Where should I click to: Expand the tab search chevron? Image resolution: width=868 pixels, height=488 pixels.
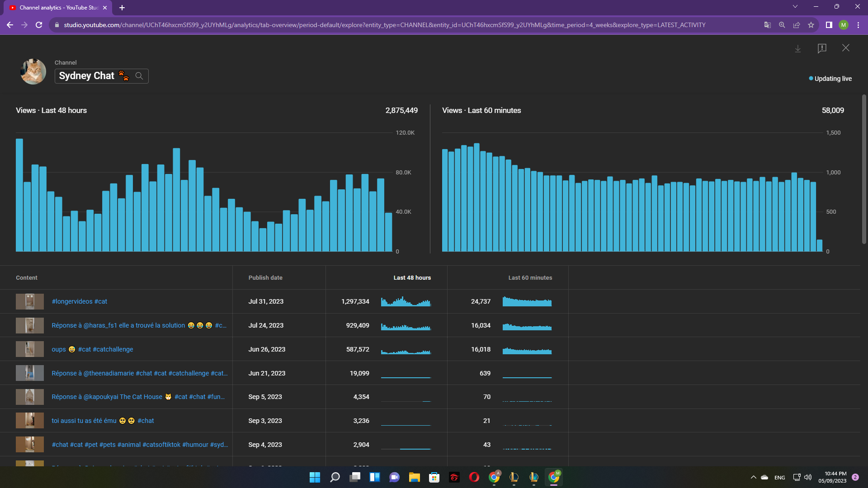tap(795, 7)
